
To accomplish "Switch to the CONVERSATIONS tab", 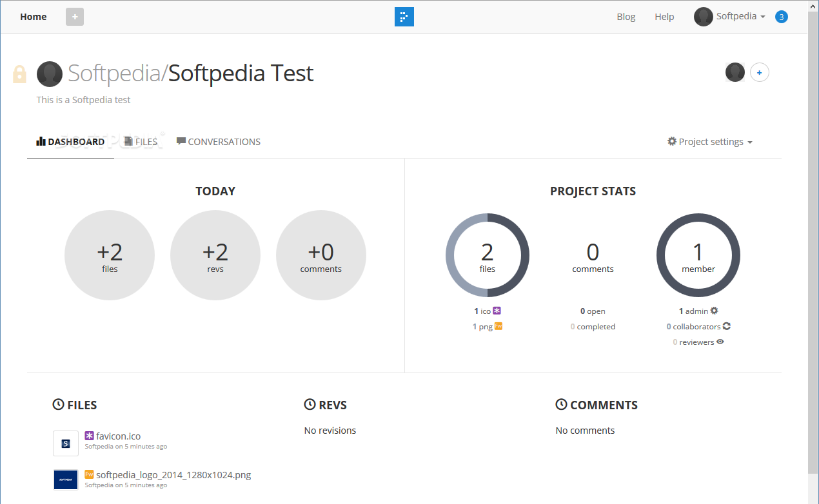I will pyautogui.click(x=219, y=141).
